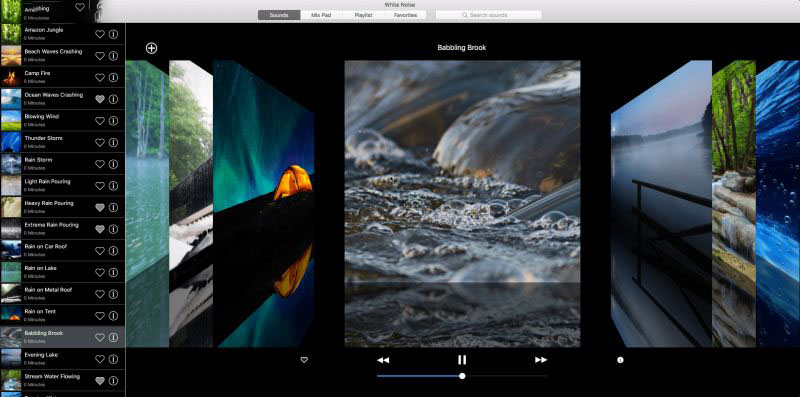Viewport: 800px width, 397px height.
Task: Adjust the playback slider handle
Action: coord(462,376)
